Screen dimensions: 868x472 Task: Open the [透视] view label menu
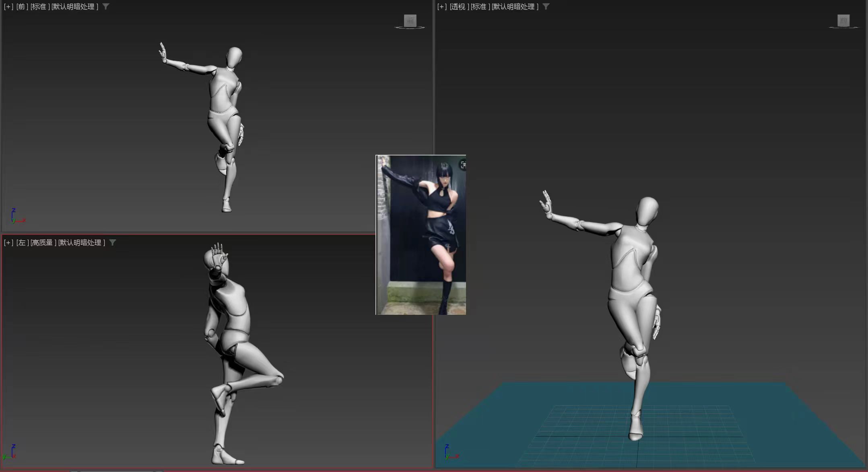pos(459,7)
